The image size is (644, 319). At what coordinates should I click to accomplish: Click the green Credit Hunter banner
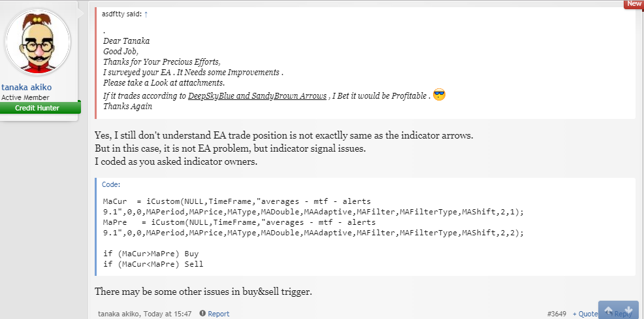(x=40, y=107)
